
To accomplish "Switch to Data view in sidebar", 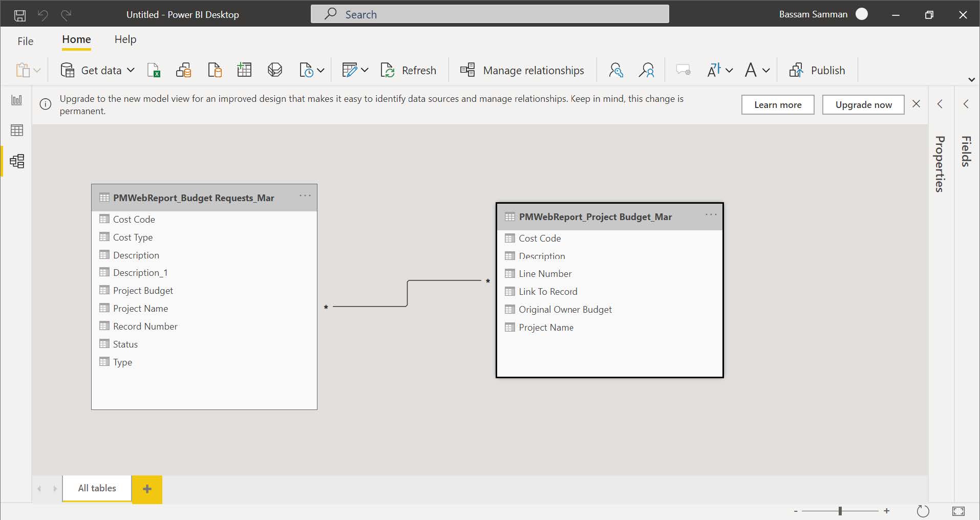I will [17, 131].
